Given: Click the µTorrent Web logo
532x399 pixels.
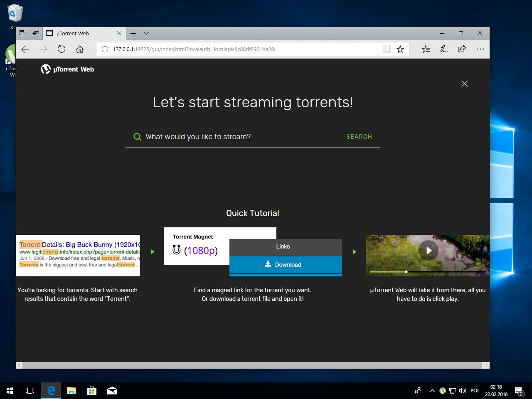Looking at the screenshot, I should [x=67, y=69].
